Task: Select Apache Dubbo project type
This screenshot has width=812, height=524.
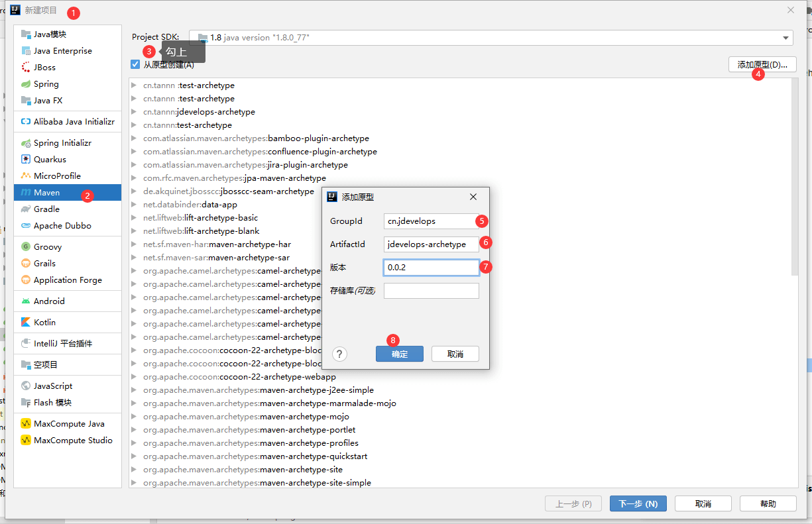Action: (x=68, y=226)
